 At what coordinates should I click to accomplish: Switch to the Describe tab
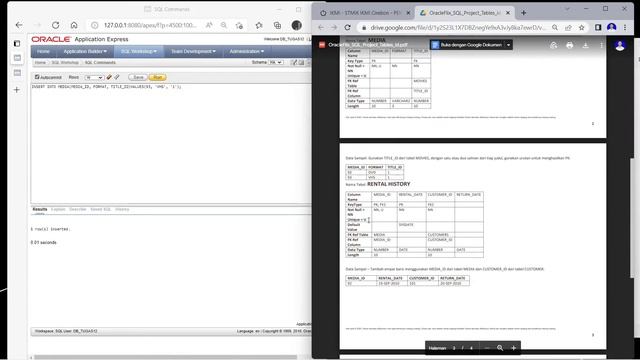pyautogui.click(x=78, y=209)
